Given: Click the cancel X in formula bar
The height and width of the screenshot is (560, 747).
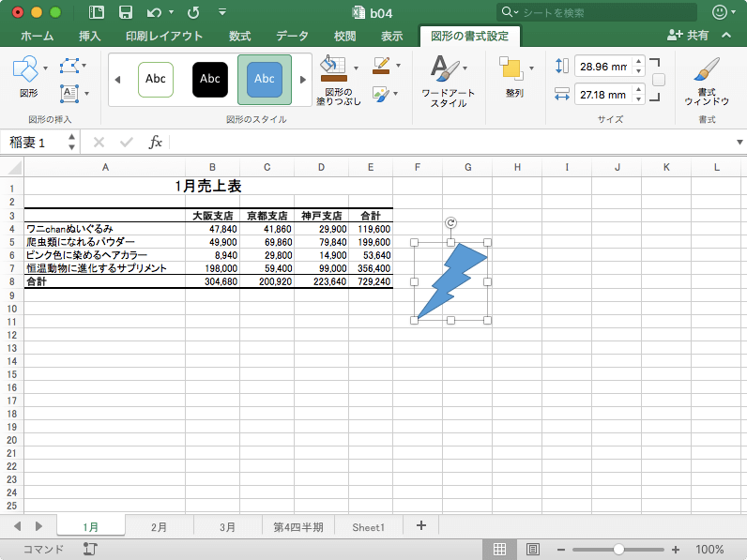Looking at the screenshot, I should pyautogui.click(x=99, y=142).
